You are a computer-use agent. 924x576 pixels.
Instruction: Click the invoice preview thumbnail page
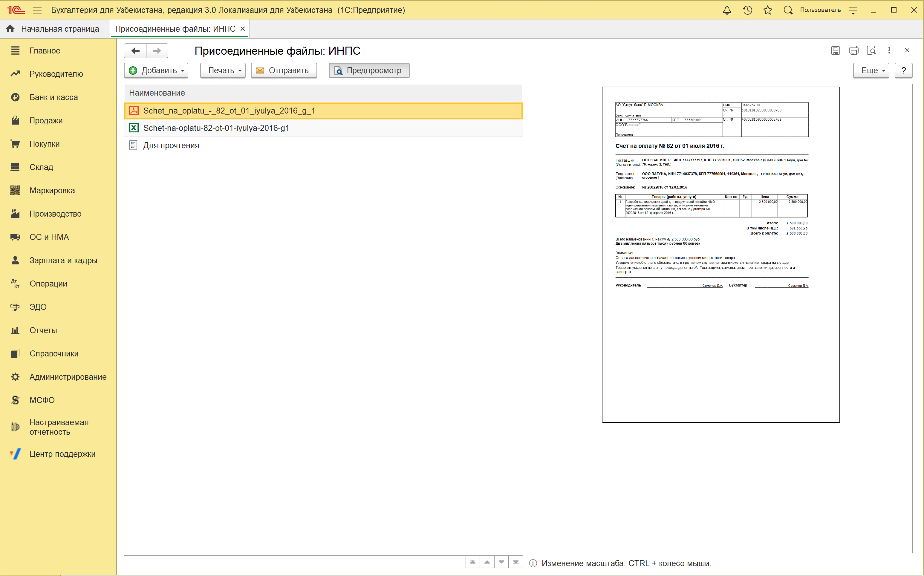(720, 255)
